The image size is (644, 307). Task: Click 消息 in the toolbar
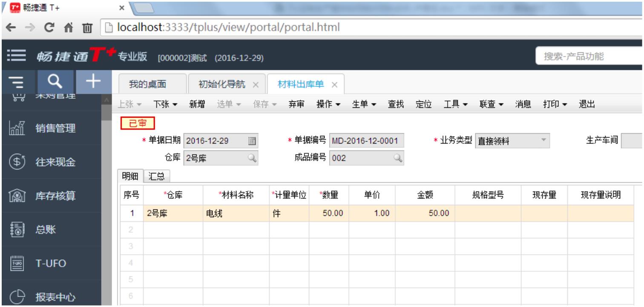click(523, 104)
